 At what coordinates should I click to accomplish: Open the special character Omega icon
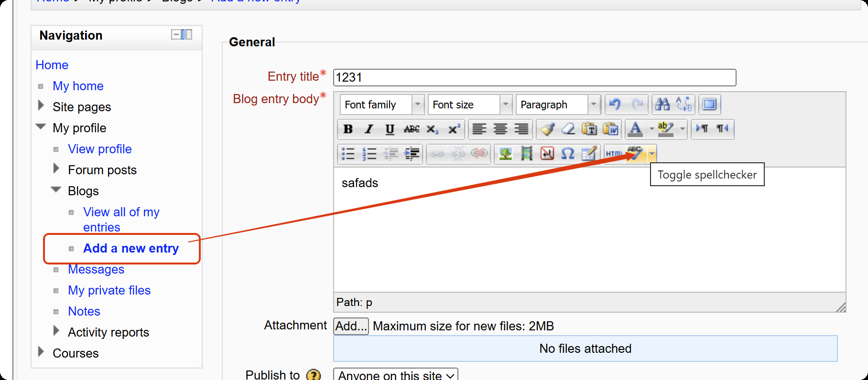567,154
